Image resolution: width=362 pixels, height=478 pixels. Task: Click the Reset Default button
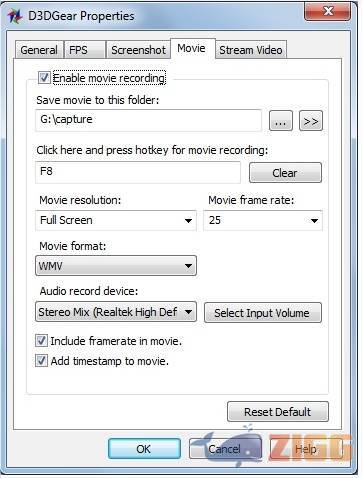click(278, 412)
